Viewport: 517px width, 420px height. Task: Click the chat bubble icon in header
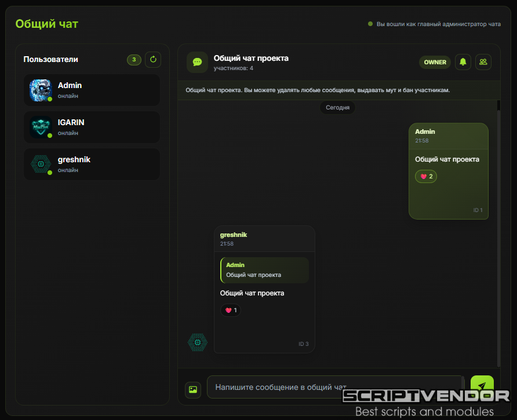(197, 62)
